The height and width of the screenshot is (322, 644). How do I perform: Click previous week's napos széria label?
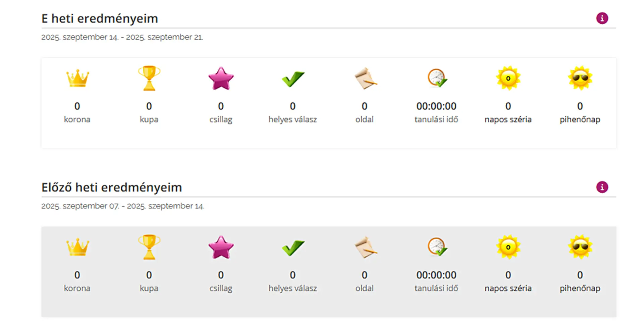[x=508, y=288]
